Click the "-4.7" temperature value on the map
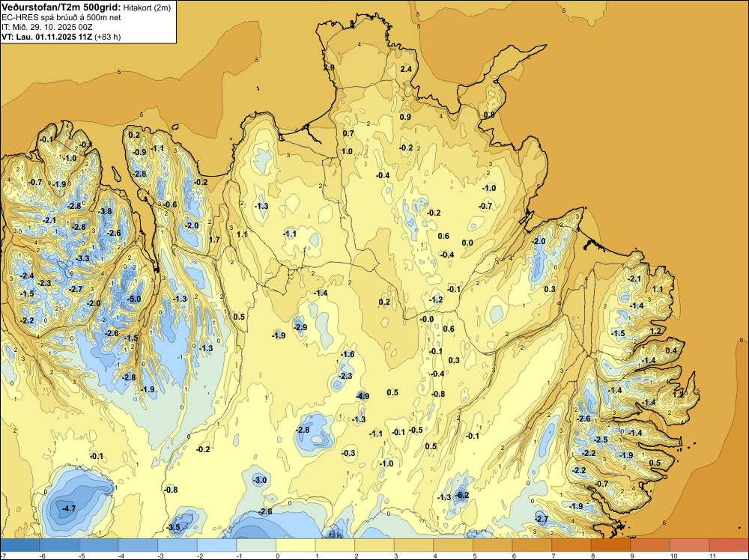 [69, 508]
